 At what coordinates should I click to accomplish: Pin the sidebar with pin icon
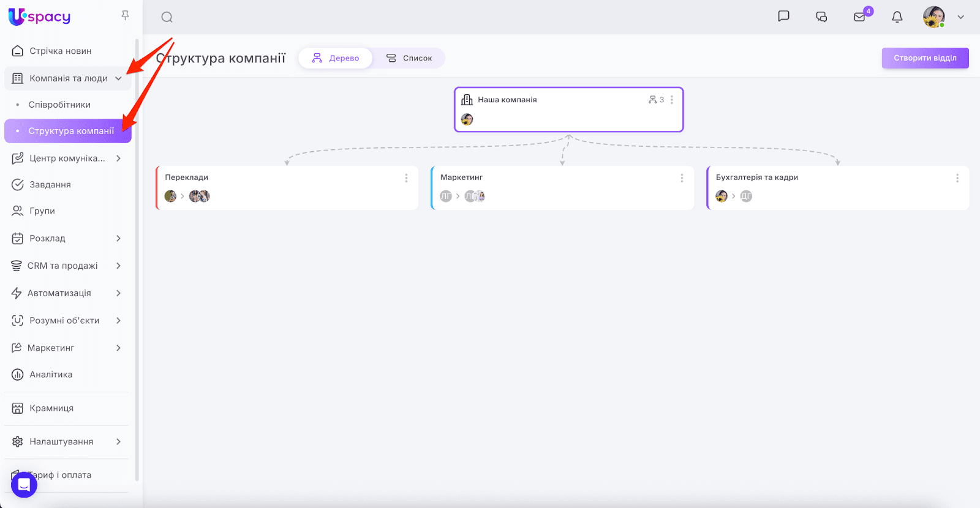[x=125, y=15]
